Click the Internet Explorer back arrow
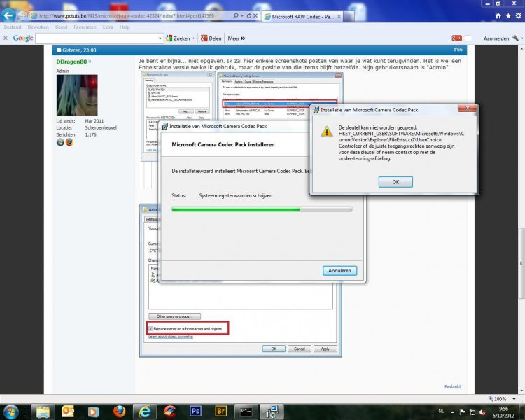 coord(9,15)
